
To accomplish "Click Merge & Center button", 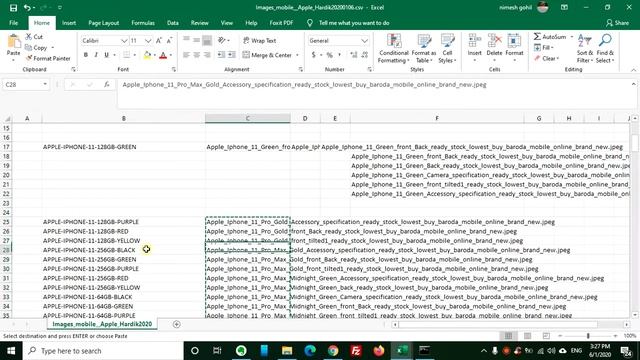I will 267,55.
